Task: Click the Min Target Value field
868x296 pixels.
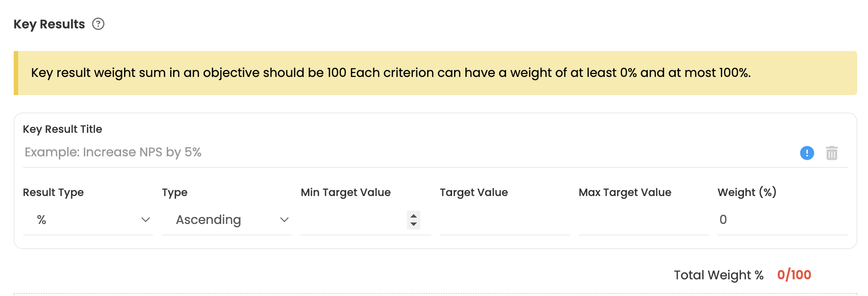Action: pyautogui.click(x=353, y=220)
